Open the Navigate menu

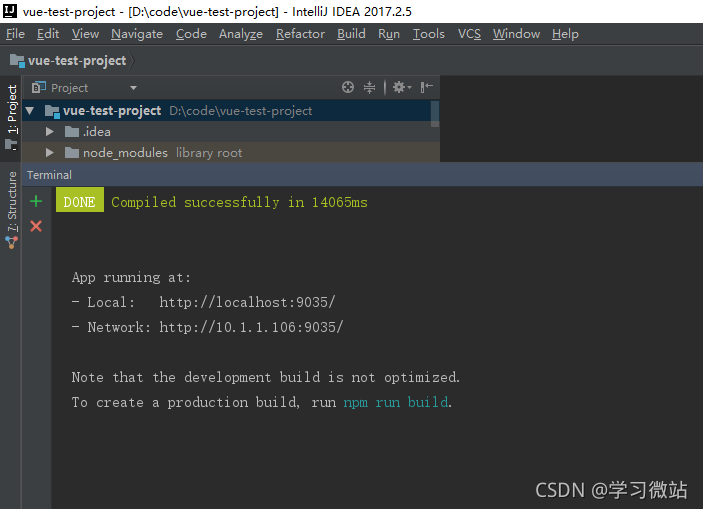pyautogui.click(x=137, y=34)
